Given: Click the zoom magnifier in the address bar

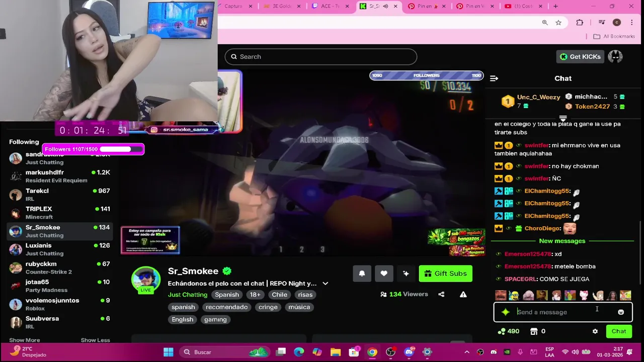Looking at the screenshot, I should pyautogui.click(x=545, y=23).
